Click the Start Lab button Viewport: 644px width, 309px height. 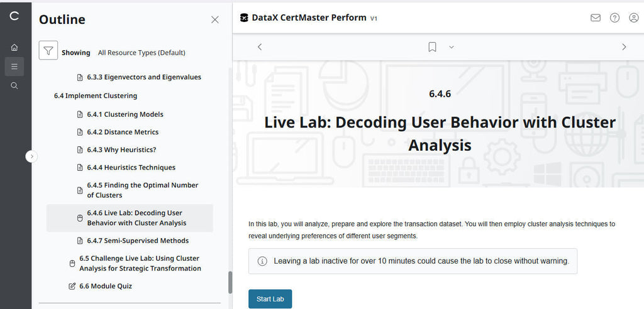pos(270,299)
